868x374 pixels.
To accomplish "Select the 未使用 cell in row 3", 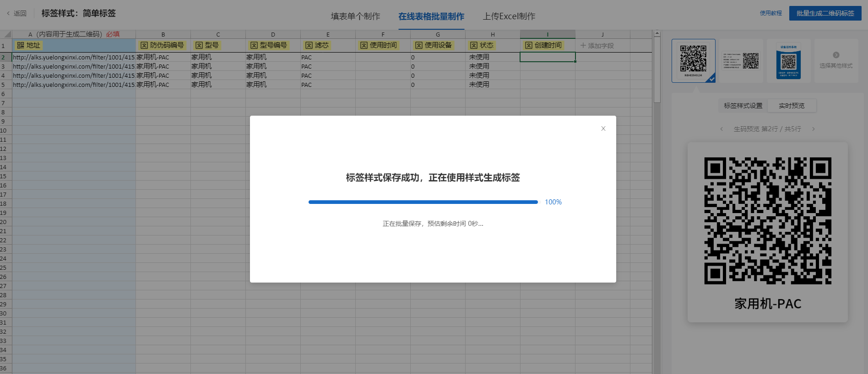I will tap(493, 66).
